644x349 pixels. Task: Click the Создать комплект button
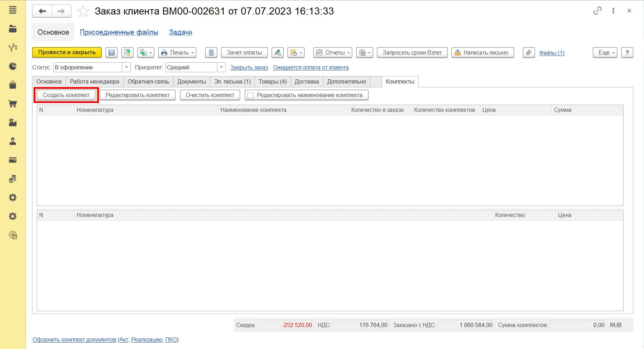pos(66,95)
